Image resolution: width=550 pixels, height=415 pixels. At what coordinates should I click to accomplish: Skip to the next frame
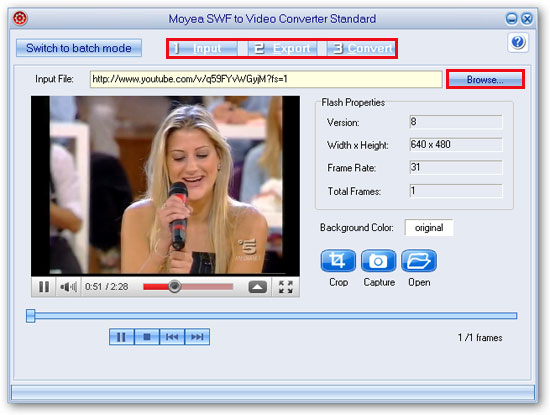coord(197,337)
